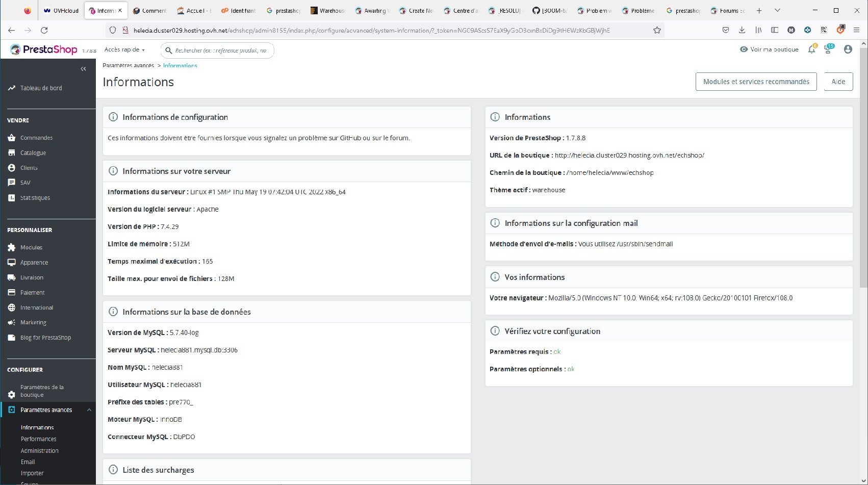Image resolution: width=868 pixels, height=485 pixels.
Task: Open Performances submenu item
Action: coord(39,439)
